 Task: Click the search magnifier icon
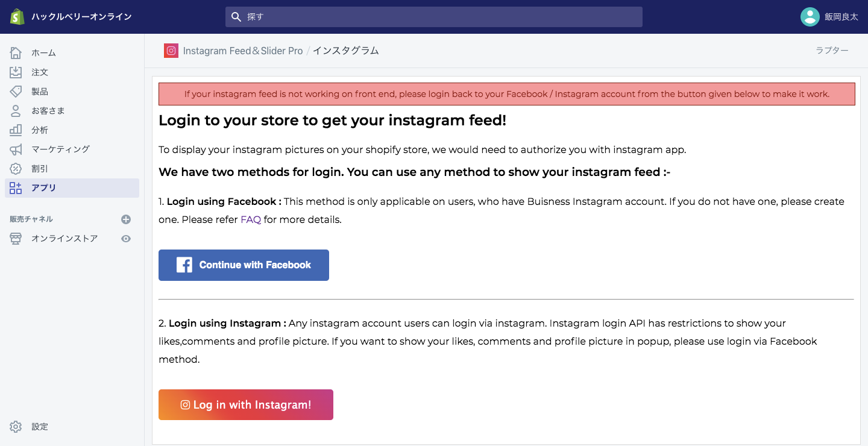coord(237,17)
